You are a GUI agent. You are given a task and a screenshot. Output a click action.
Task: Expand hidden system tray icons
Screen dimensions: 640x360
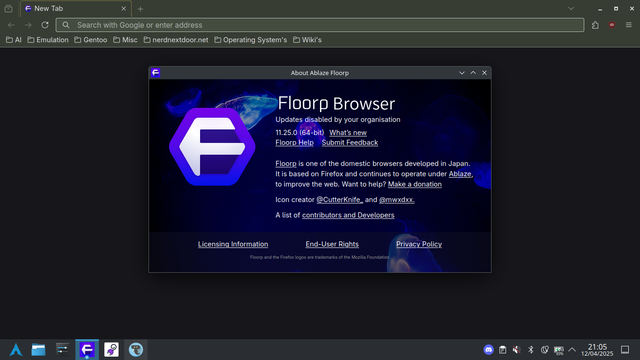pos(572,350)
